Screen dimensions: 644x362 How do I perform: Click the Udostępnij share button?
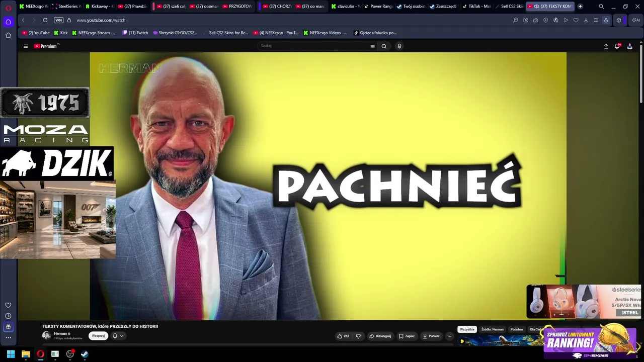point(380,336)
